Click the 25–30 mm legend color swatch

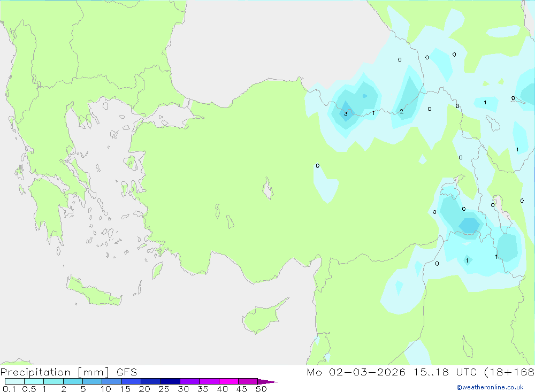170,381
